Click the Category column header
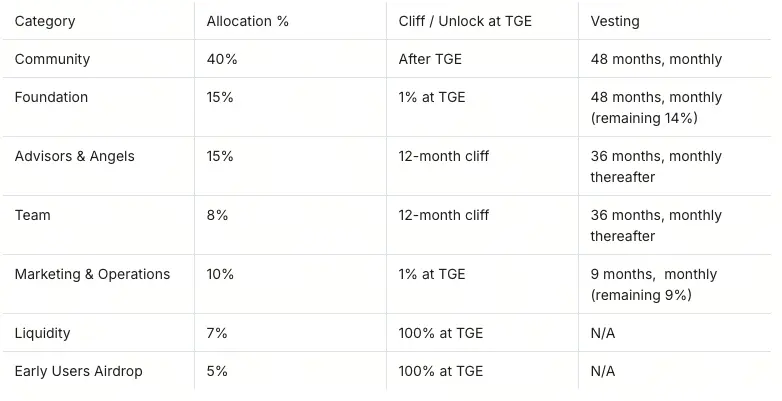The image size is (782, 401). click(45, 21)
